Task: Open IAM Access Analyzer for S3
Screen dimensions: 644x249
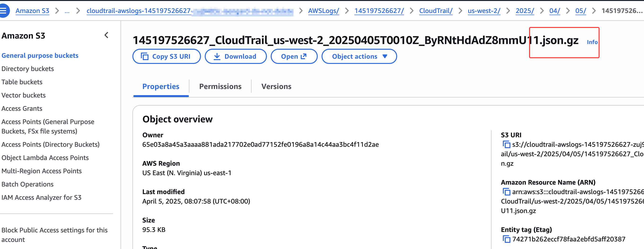Action: tap(42, 197)
